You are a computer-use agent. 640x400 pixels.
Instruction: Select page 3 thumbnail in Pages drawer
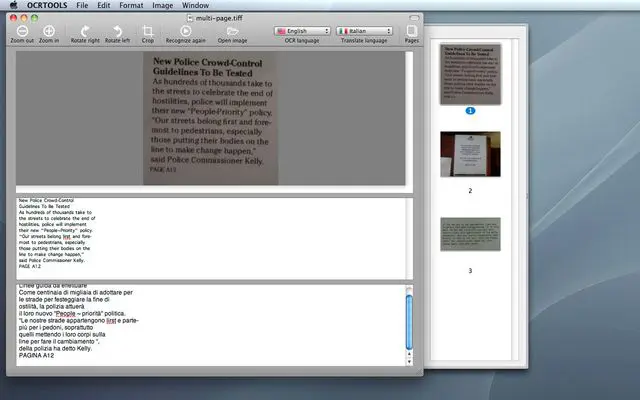[x=470, y=234]
